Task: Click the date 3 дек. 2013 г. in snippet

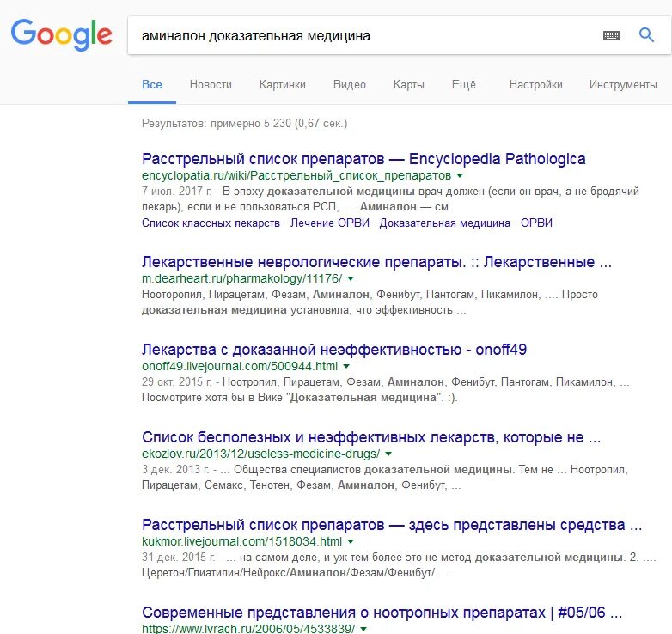Action: [x=174, y=470]
